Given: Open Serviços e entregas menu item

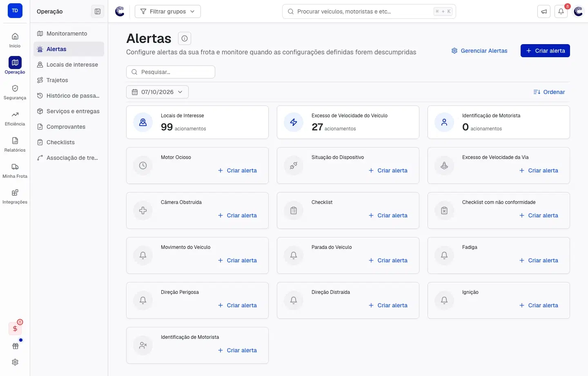Looking at the screenshot, I should coord(69,111).
